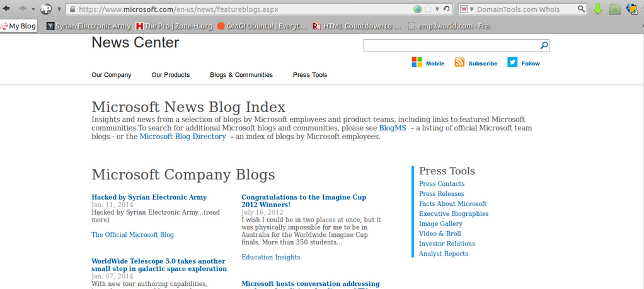The width and height of the screenshot is (644, 289).
Task: Bookmark this page with the star icon
Action: point(428,9)
